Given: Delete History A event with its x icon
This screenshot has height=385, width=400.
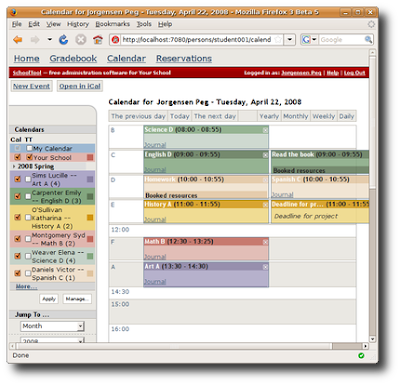Looking at the screenshot, I should pos(265,205).
